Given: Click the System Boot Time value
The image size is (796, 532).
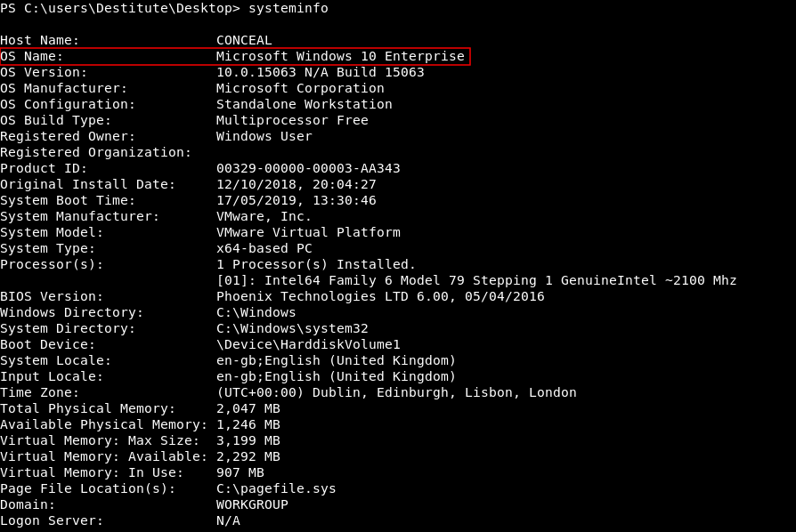Looking at the screenshot, I should [x=296, y=200].
